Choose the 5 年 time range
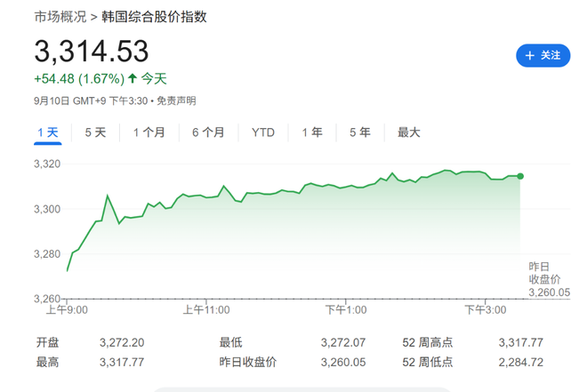The image size is (587, 392). pos(359,132)
